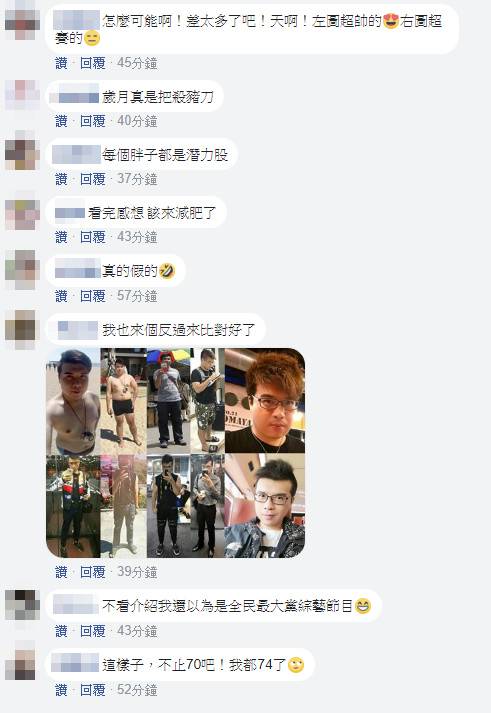Viewport: 491px width, 713px height.
Task: Like the comment posted 45分鐘 ago
Action: (x=61, y=63)
